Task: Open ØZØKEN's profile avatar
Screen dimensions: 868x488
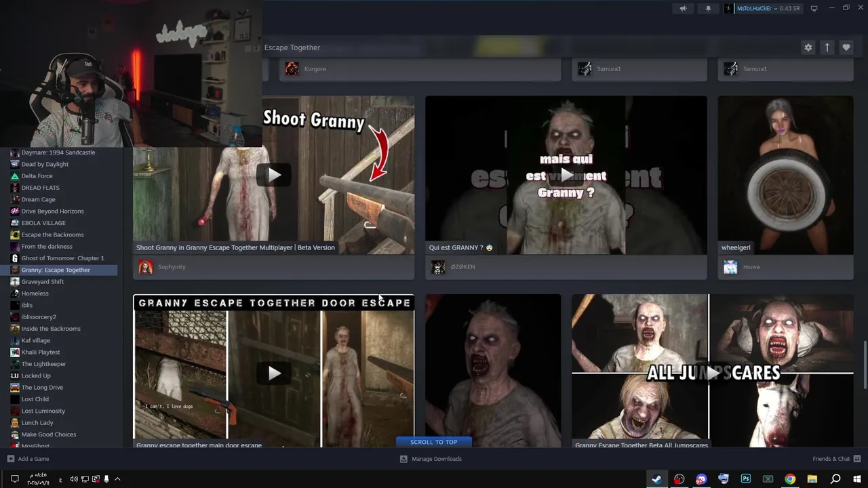Action: tap(438, 267)
